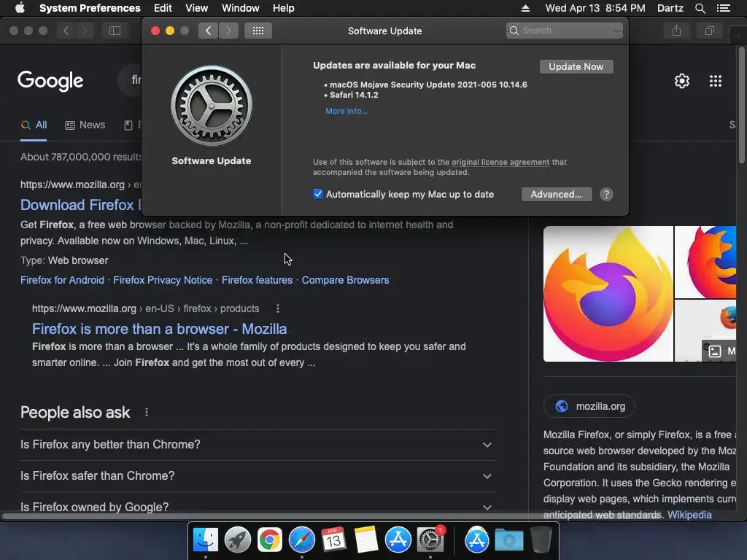Click the Update Now button
Viewport: 747px width, 560px height.
point(576,66)
